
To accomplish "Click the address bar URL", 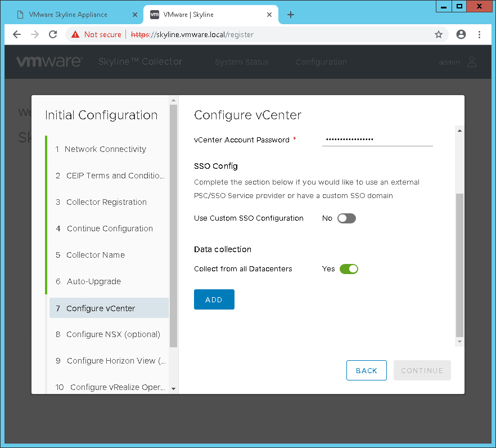I will [x=192, y=34].
